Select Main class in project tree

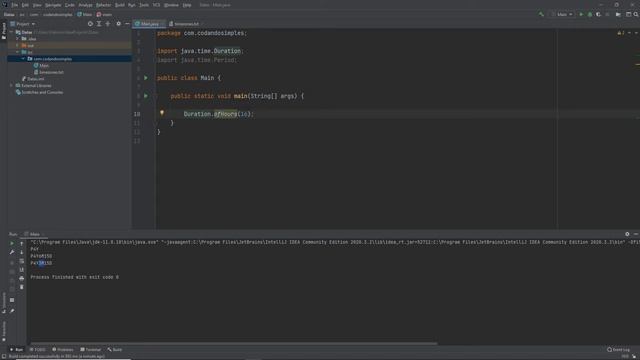[x=41, y=66]
